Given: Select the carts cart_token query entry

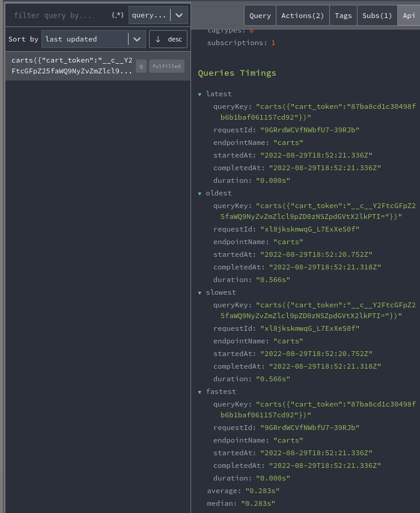Looking at the screenshot, I should 98,66.
